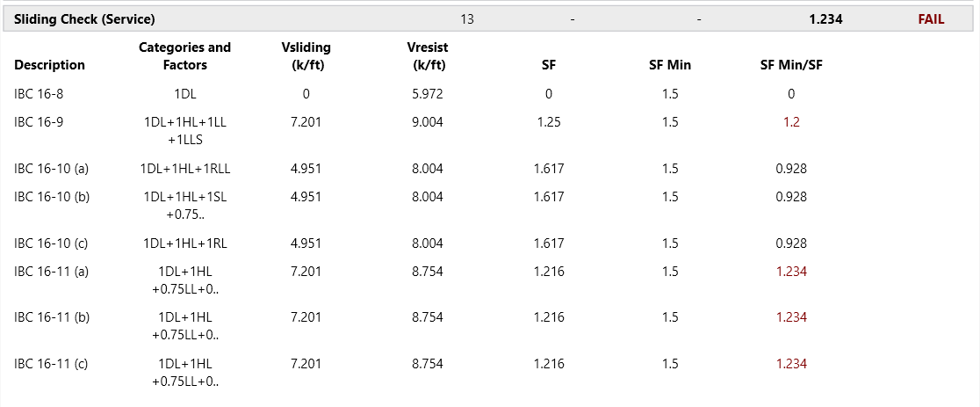Select the IBC 16-11 (c) row

(52, 364)
